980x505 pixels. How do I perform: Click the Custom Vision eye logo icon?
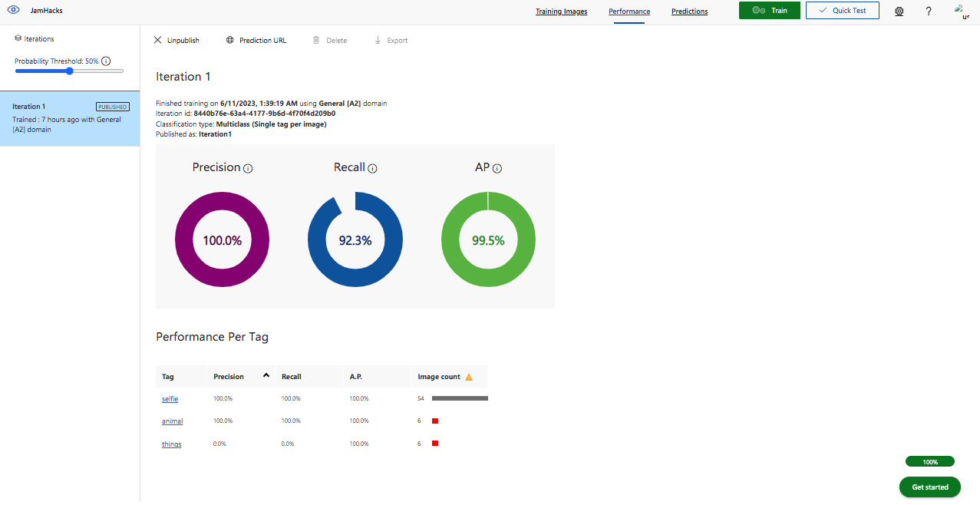(13, 11)
